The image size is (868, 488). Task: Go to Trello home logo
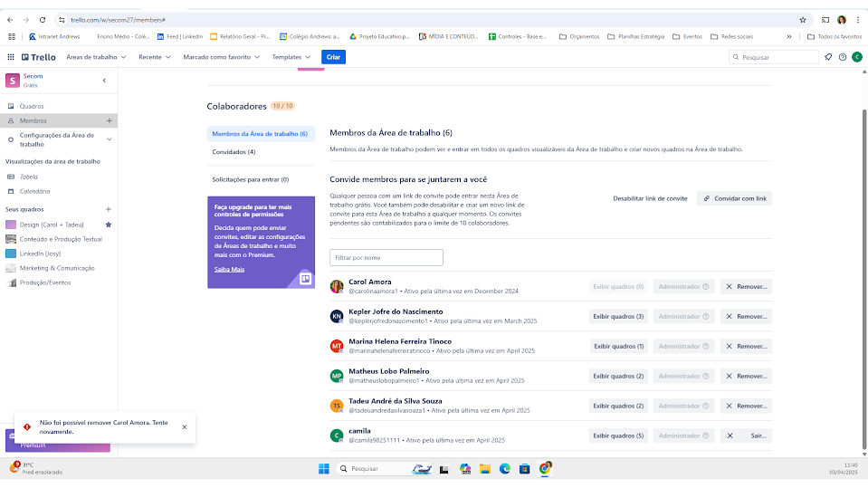(39, 57)
